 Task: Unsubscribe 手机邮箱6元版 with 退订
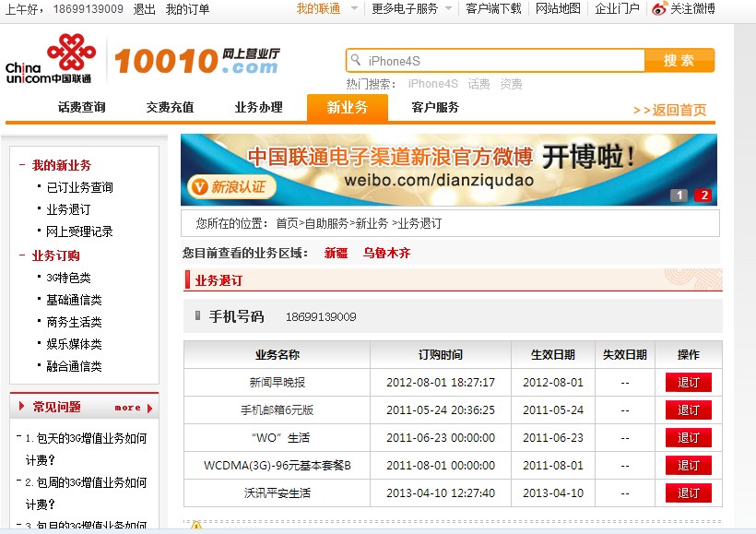[689, 410]
